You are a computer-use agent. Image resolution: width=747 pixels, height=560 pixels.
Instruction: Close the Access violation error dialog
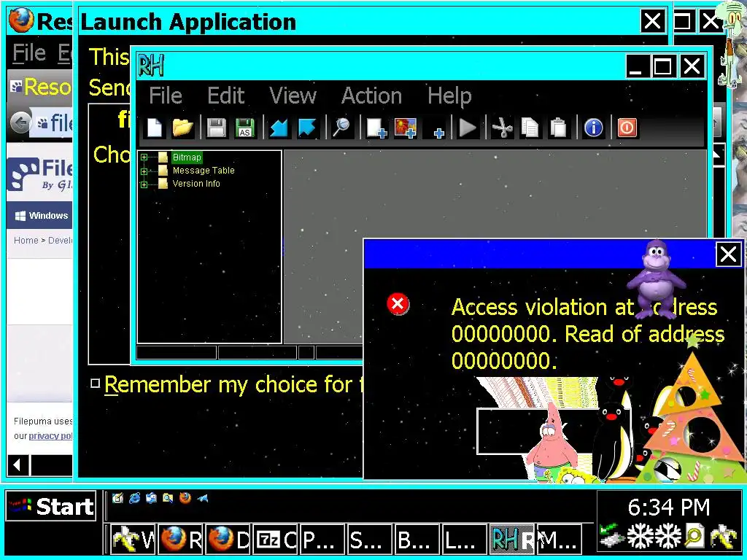click(x=728, y=254)
